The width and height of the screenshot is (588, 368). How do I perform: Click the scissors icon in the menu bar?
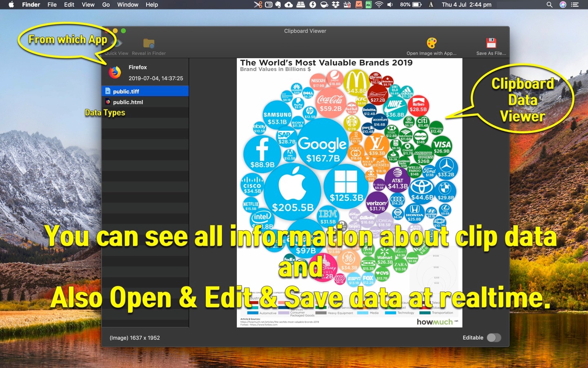(x=258, y=4)
